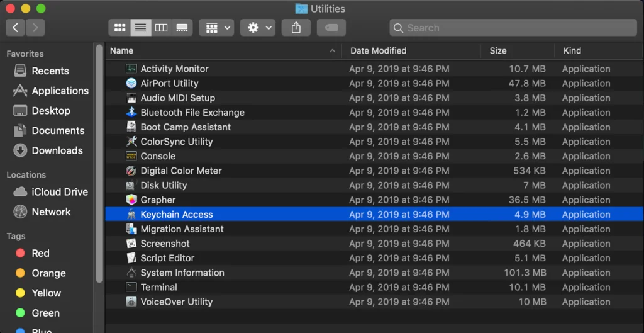This screenshot has width=644, height=333.
Task: Select the Grapher row name
Action: (x=158, y=200)
